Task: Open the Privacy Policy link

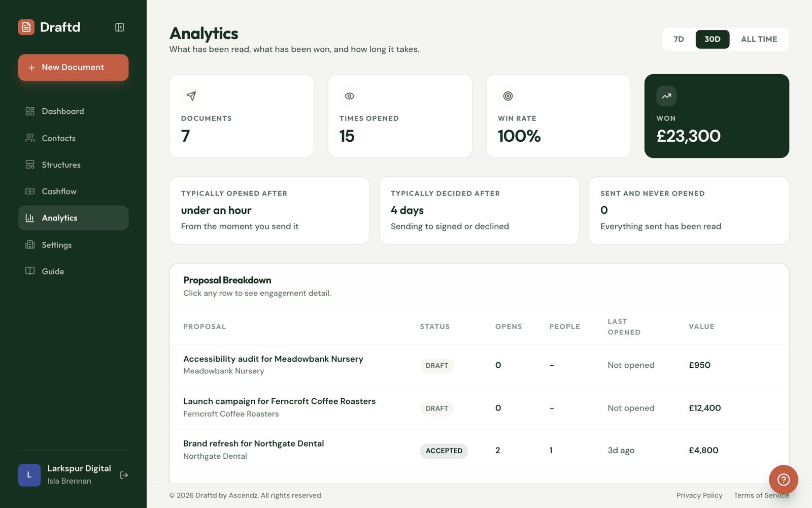Action: [699, 495]
